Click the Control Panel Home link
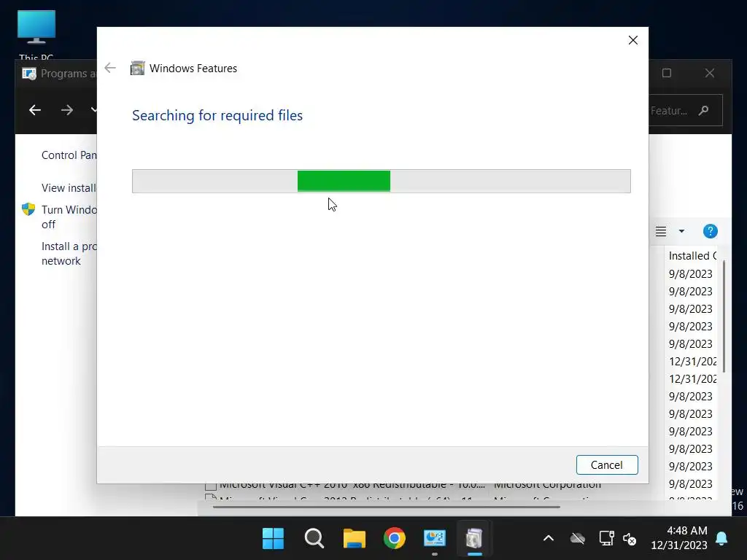The width and height of the screenshot is (747, 560). pyautogui.click(x=69, y=155)
